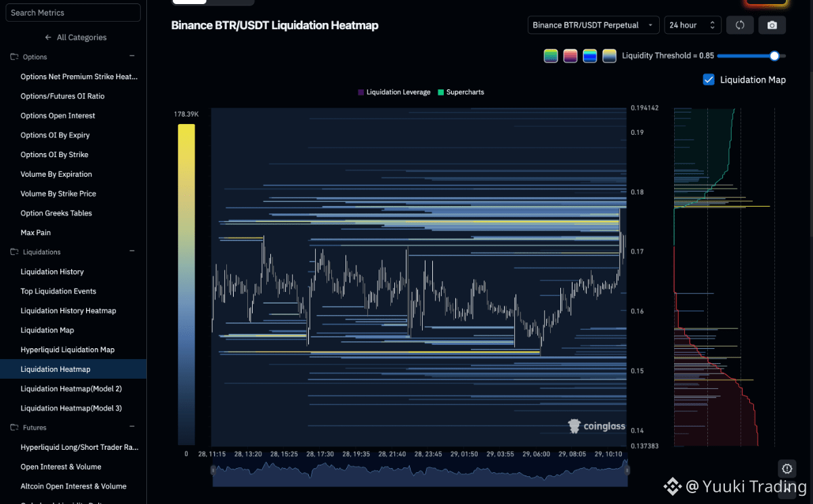Toggle the Supercharts legend series
Image resolution: width=813 pixels, height=504 pixels.
(461, 92)
